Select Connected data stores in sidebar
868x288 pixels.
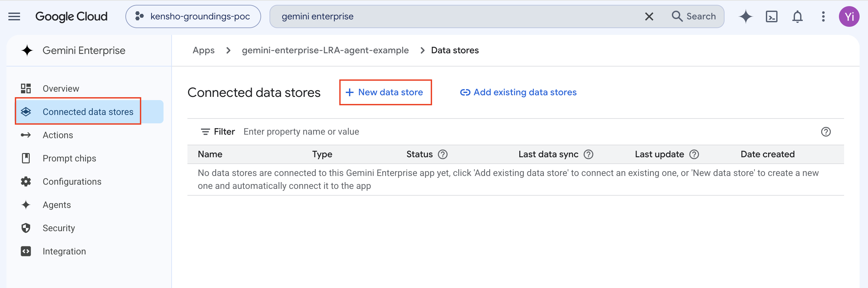click(88, 112)
